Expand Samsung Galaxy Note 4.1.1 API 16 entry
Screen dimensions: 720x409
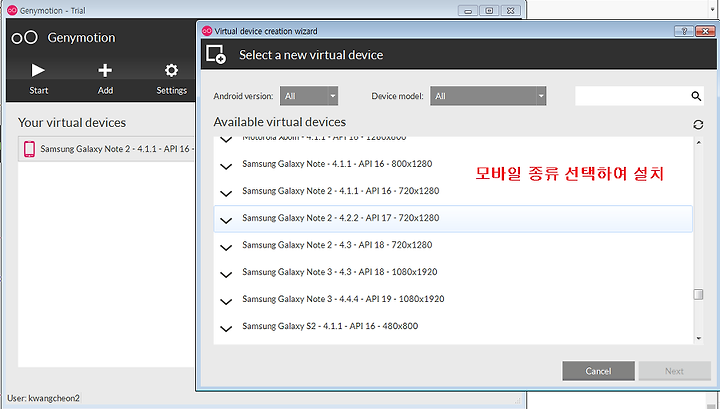click(x=226, y=166)
